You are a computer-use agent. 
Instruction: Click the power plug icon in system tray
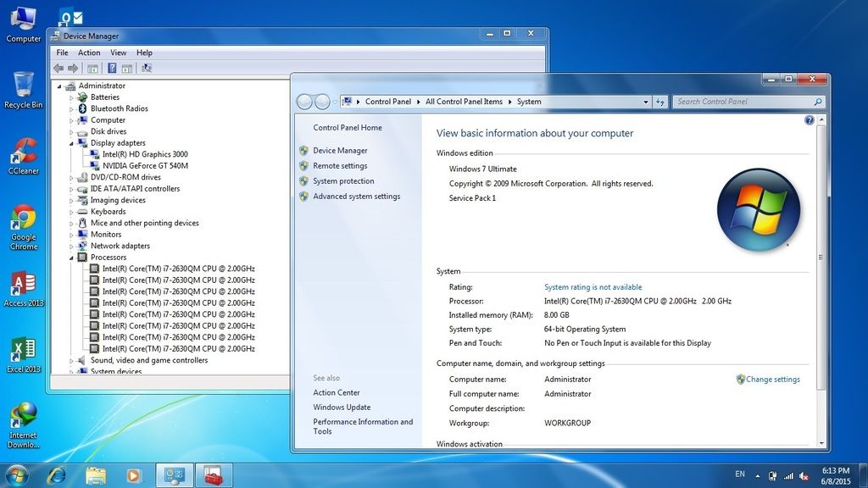click(x=773, y=476)
